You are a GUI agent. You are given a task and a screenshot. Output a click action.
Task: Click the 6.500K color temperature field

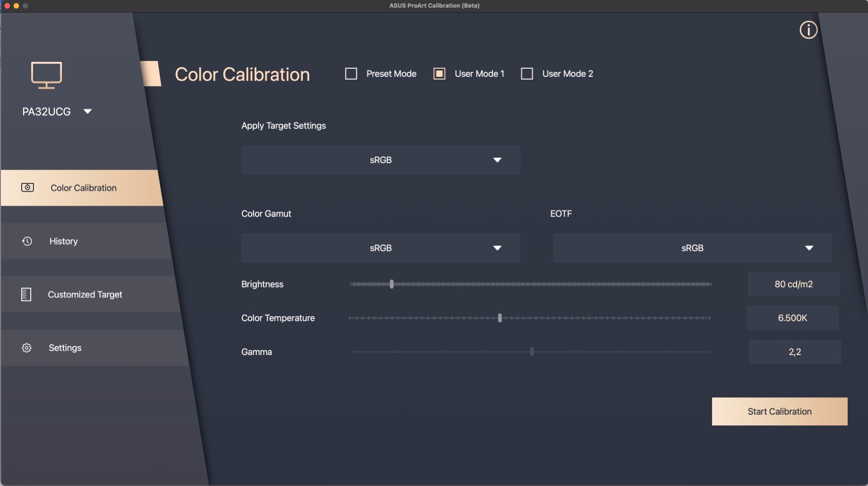(x=793, y=318)
